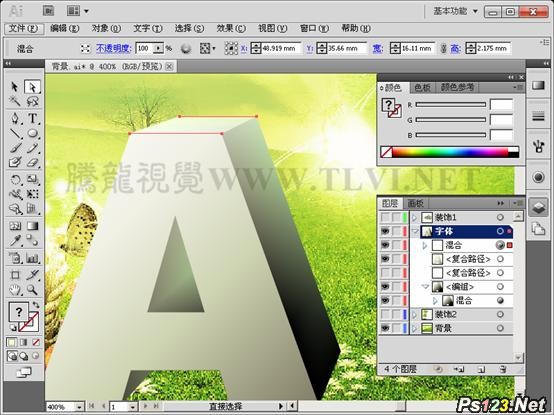Show the hidden 装饰1 layer
The image size is (554, 415).
(x=385, y=217)
